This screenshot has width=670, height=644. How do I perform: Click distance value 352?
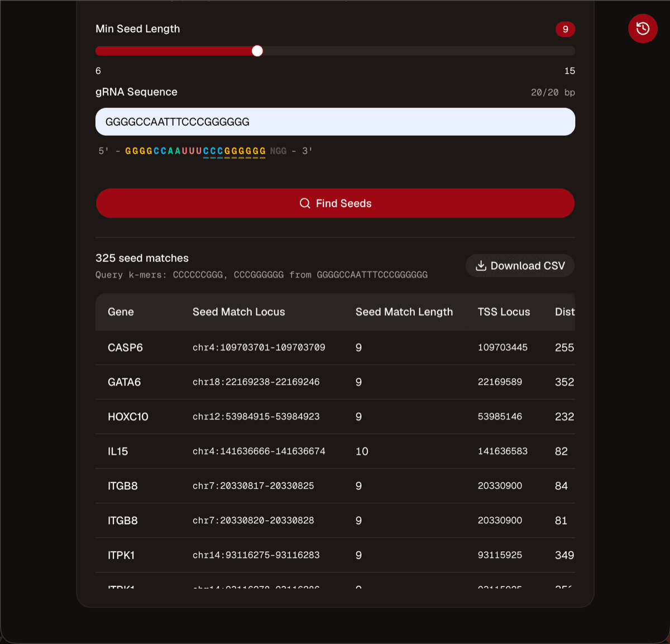(x=564, y=382)
